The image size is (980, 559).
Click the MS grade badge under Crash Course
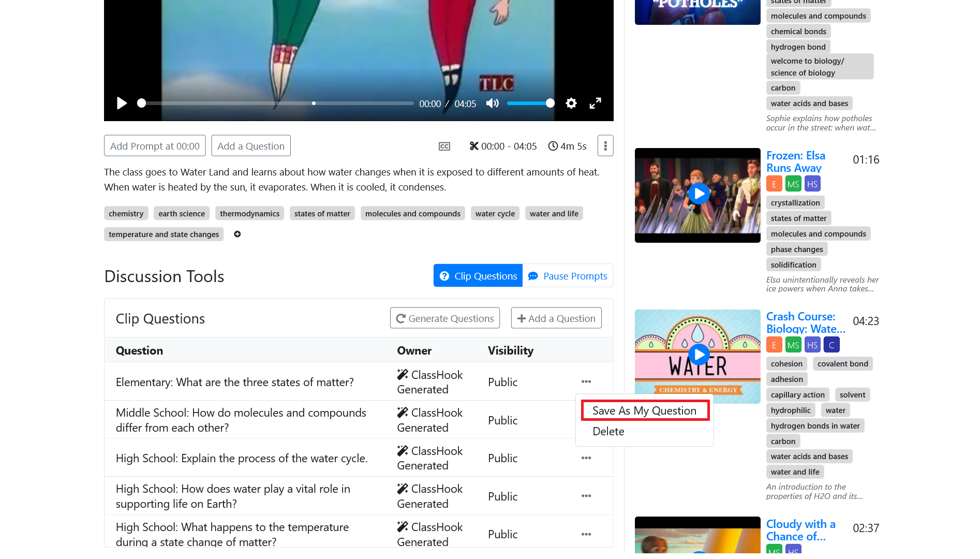(x=793, y=345)
